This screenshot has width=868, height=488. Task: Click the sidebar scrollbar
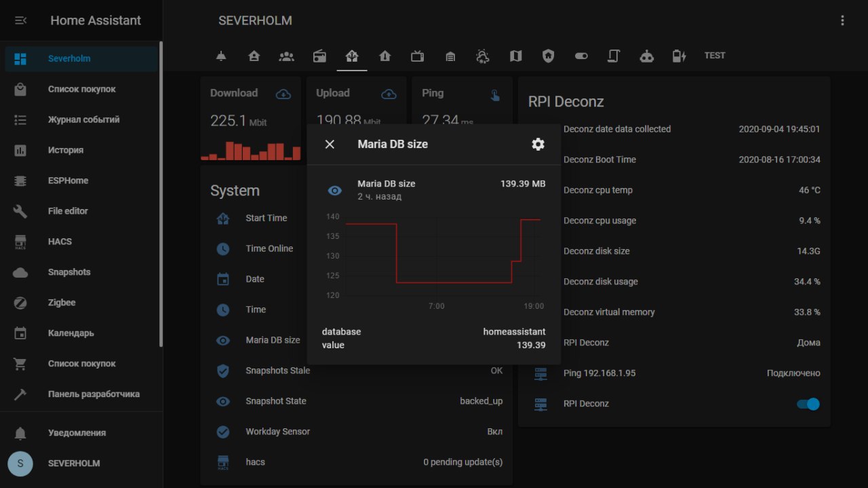(x=161, y=194)
